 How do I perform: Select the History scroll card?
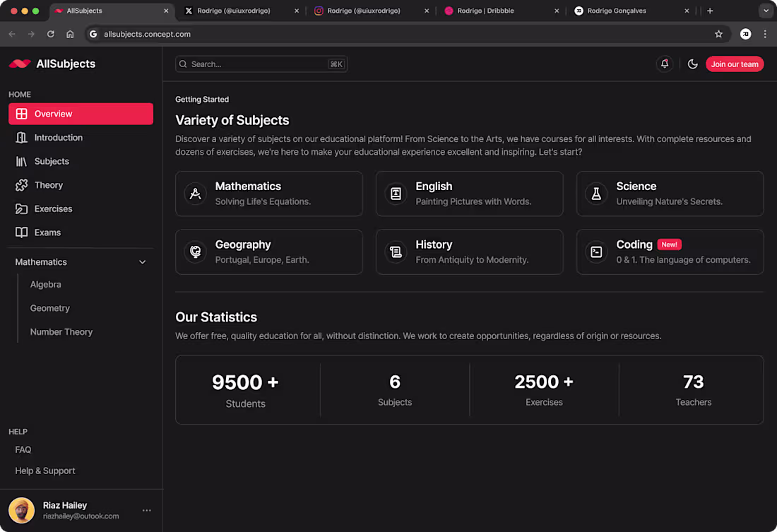(469, 252)
